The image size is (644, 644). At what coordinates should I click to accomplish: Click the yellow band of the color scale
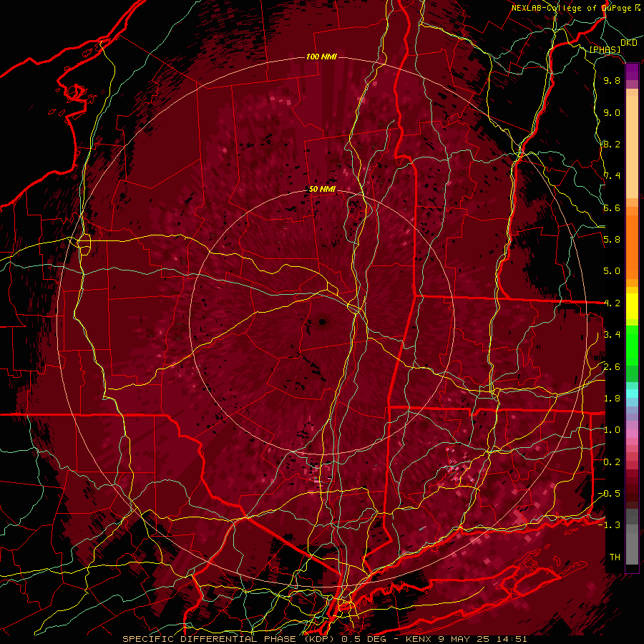point(632,306)
